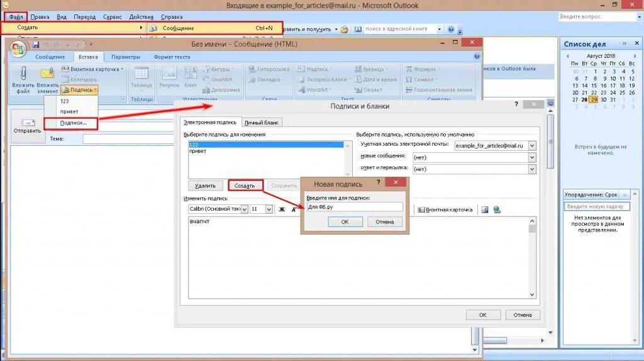The image size is (644, 361).
Task: Click the Создать button in signatures dialog
Action: coord(245,186)
